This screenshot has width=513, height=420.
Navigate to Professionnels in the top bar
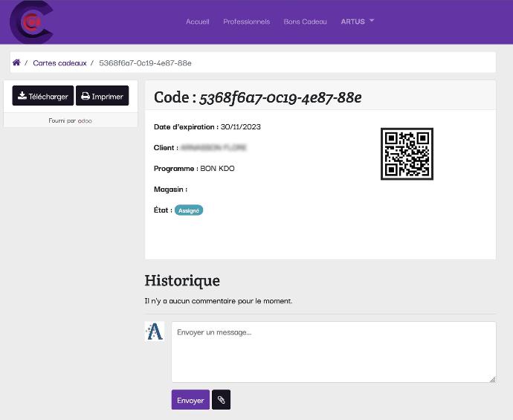click(x=246, y=22)
